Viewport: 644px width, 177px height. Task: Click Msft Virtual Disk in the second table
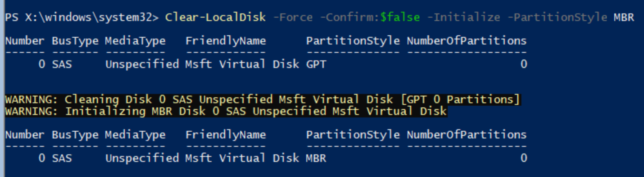(x=242, y=158)
